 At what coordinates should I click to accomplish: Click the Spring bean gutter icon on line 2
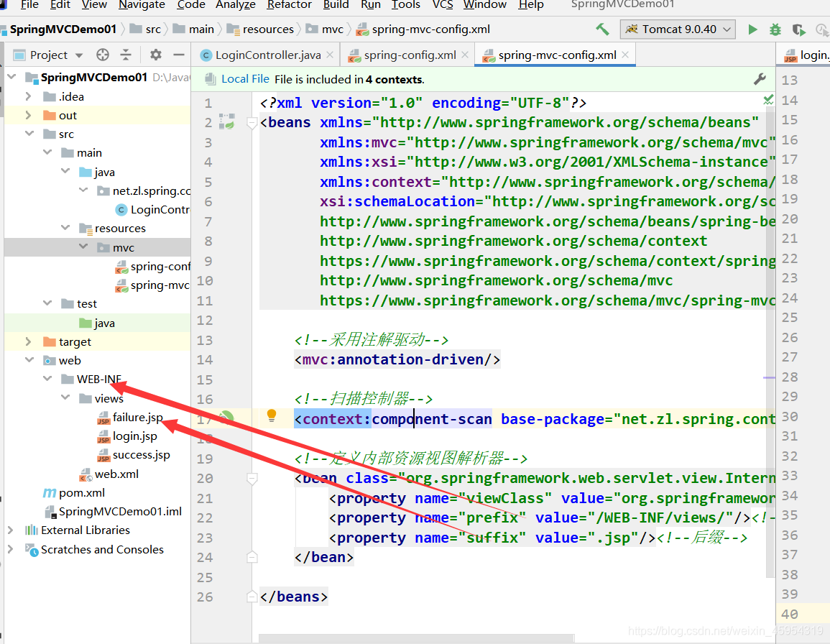click(227, 121)
